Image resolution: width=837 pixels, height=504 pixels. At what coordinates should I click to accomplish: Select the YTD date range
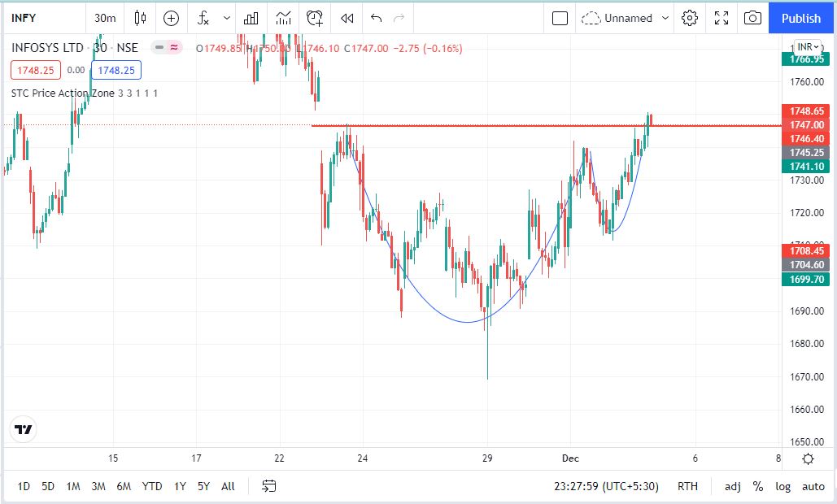152,486
